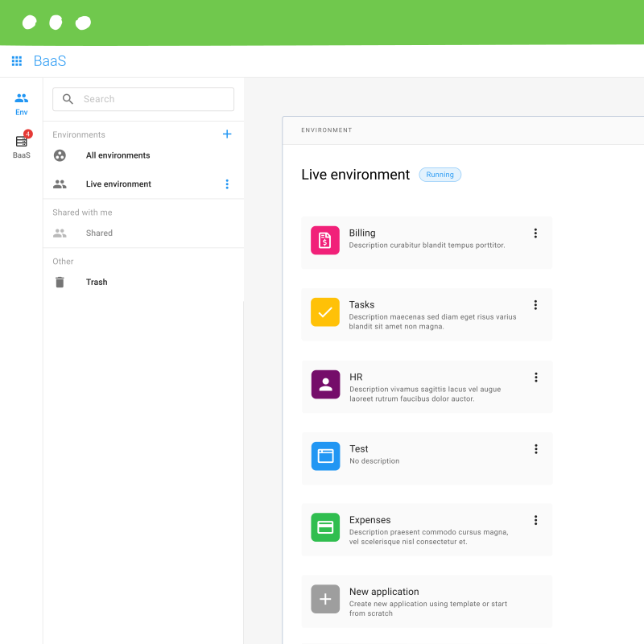Click the pink Billing application icon
Screen dimensions: 644x644
(x=325, y=240)
